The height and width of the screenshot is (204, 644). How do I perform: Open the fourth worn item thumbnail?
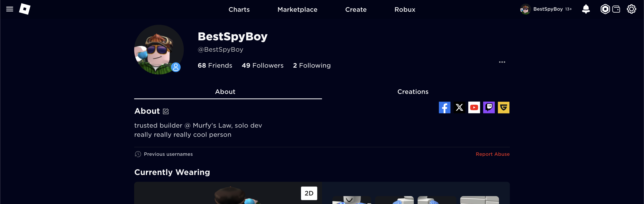480,200
